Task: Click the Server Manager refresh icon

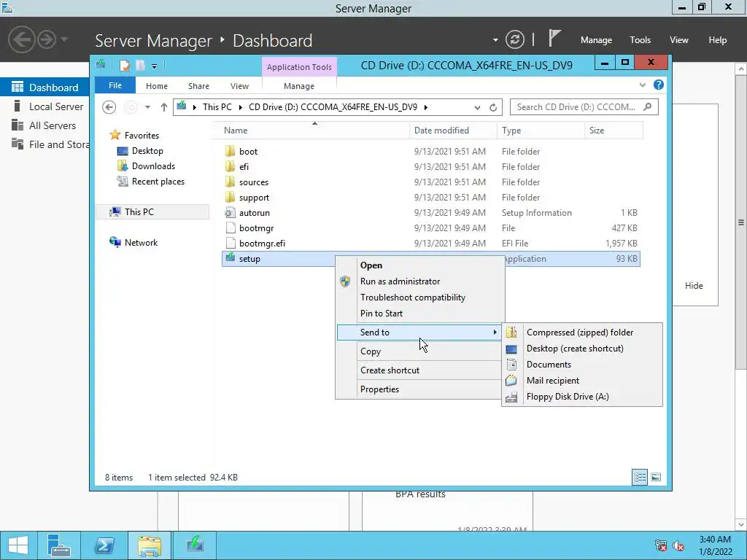Action: [x=514, y=39]
